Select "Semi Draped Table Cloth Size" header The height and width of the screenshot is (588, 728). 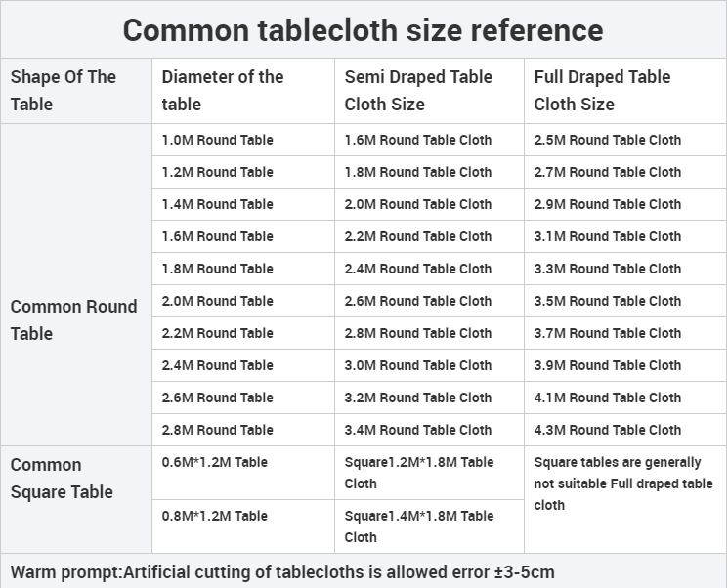418,91
